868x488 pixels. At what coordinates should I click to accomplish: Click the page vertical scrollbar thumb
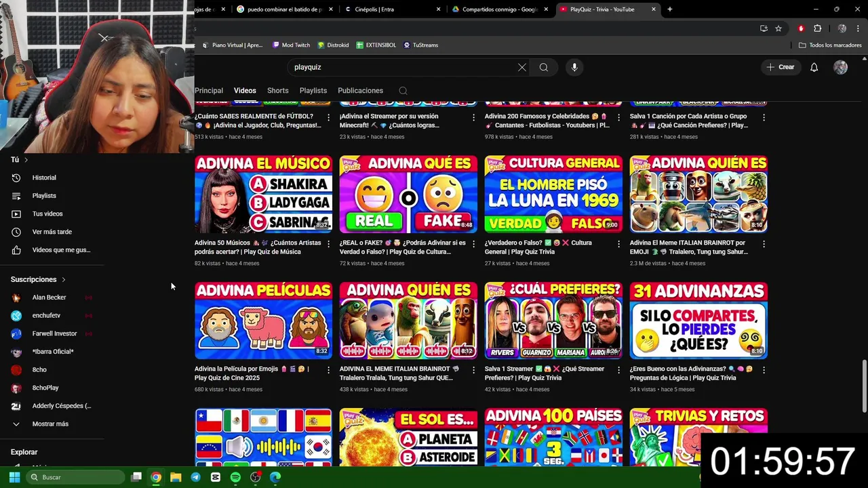coord(864,386)
